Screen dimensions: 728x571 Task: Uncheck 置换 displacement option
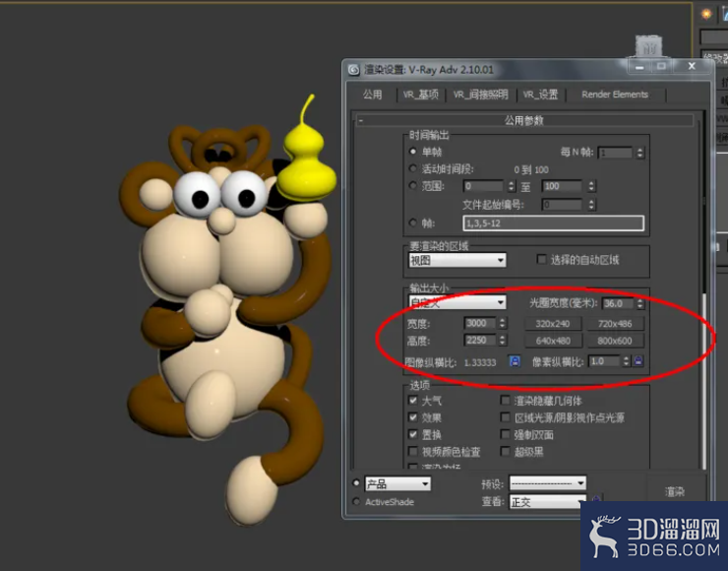413,434
